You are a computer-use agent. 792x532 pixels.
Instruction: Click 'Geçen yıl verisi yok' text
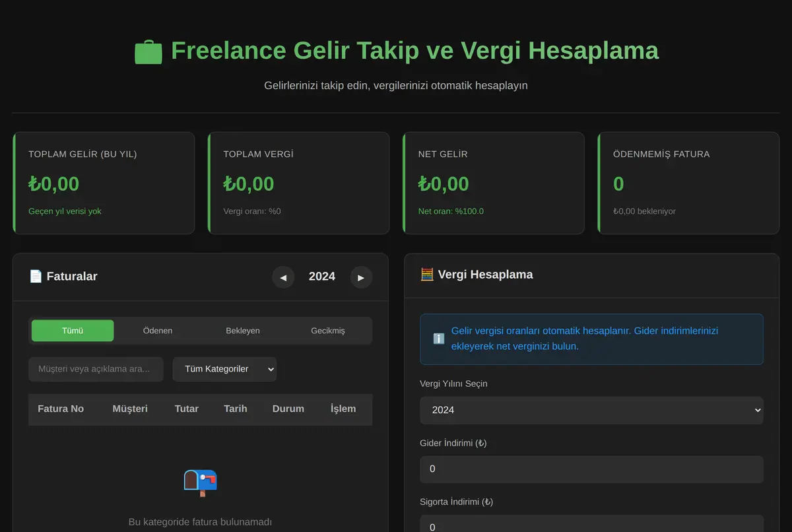[65, 211]
